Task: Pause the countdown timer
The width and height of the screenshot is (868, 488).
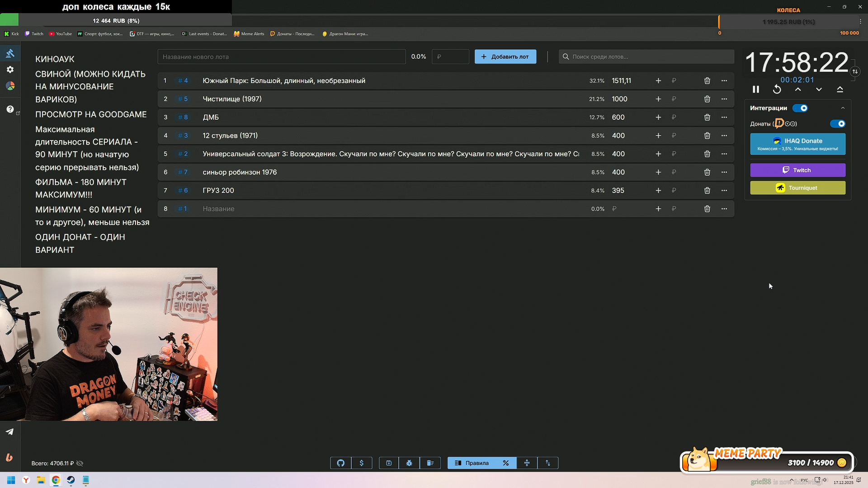Action: pos(756,89)
